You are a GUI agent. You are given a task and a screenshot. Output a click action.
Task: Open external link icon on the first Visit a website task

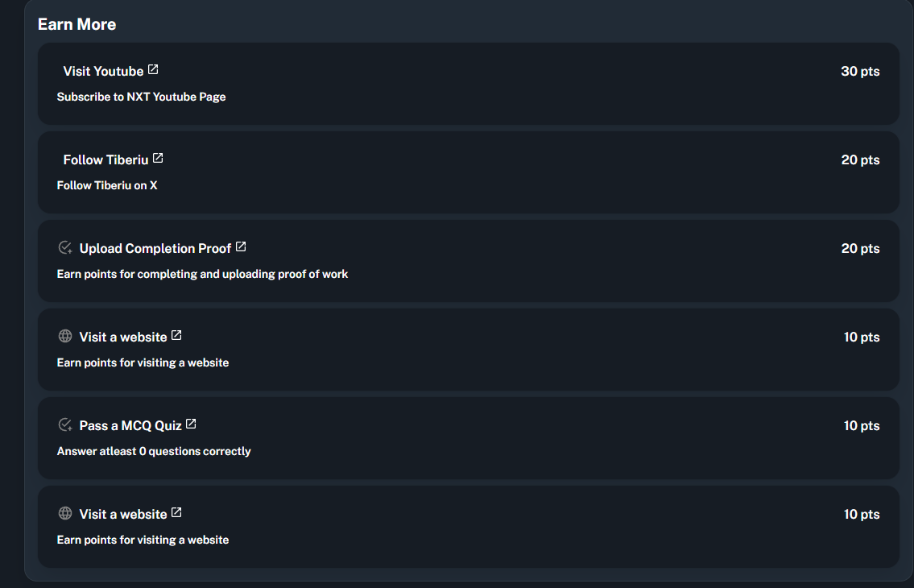tap(176, 336)
